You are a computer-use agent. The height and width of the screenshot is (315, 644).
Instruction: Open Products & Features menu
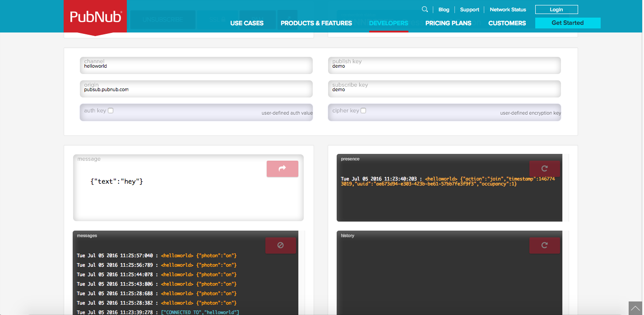(x=316, y=23)
